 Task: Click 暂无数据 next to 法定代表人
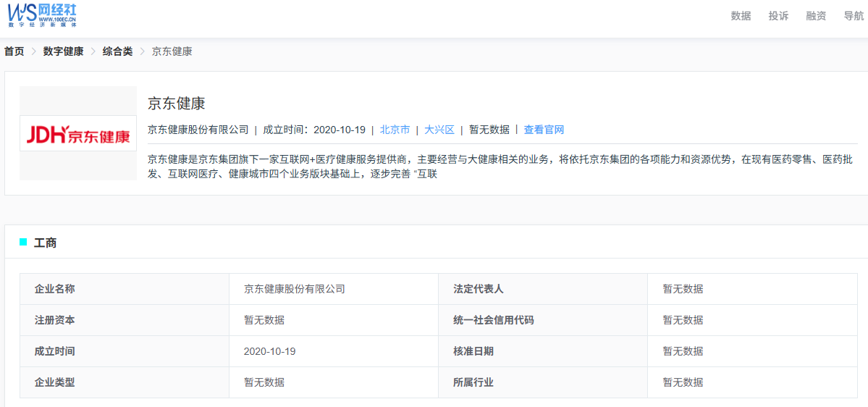pos(683,288)
